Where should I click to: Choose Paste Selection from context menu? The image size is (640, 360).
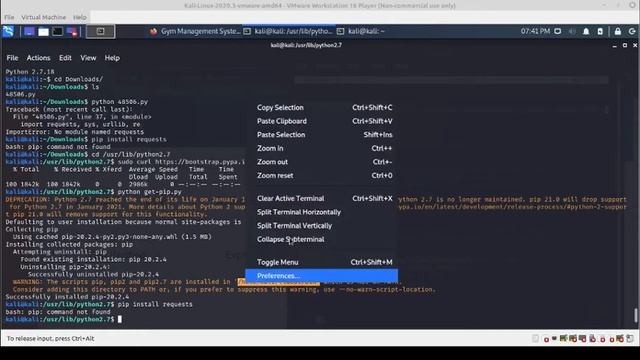[322, 135]
